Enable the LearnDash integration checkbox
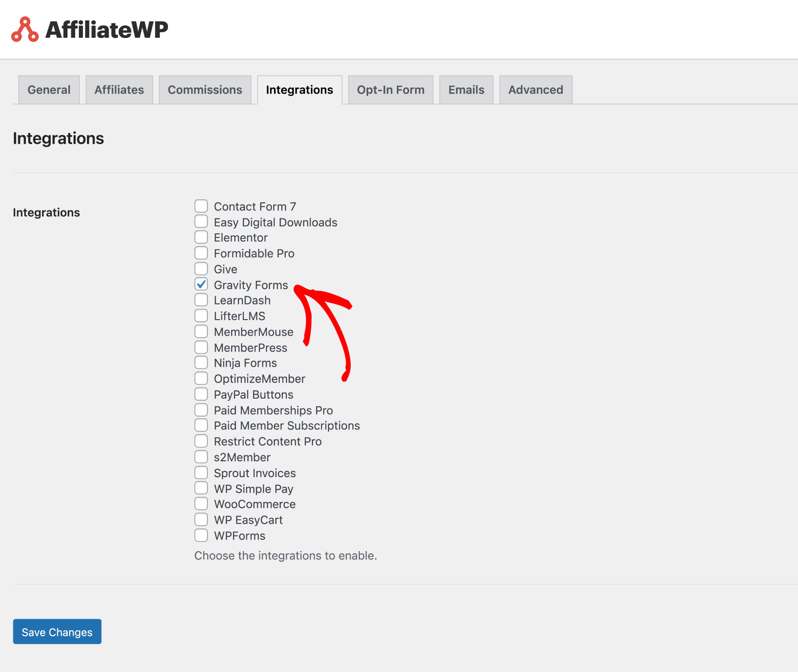The image size is (798, 672). [x=201, y=300]
